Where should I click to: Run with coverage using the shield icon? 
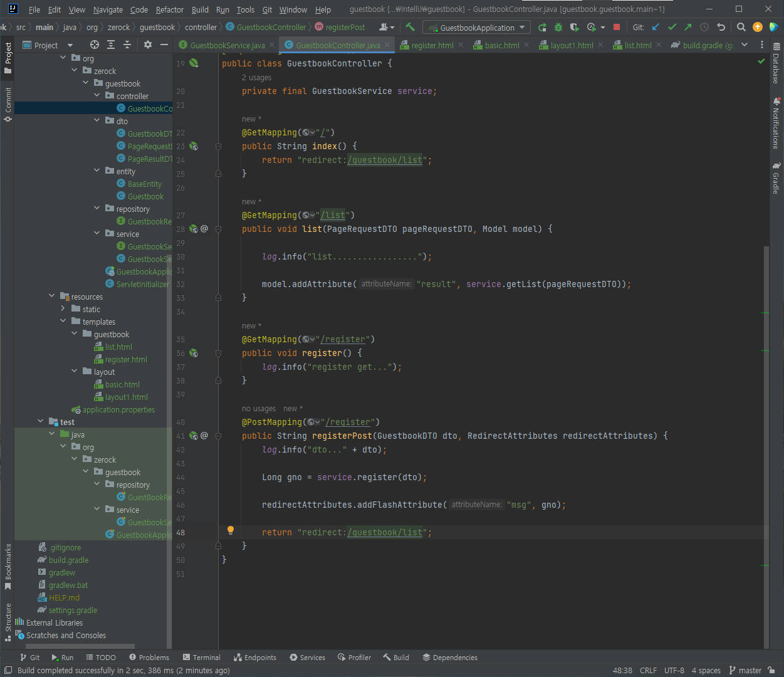575,27
